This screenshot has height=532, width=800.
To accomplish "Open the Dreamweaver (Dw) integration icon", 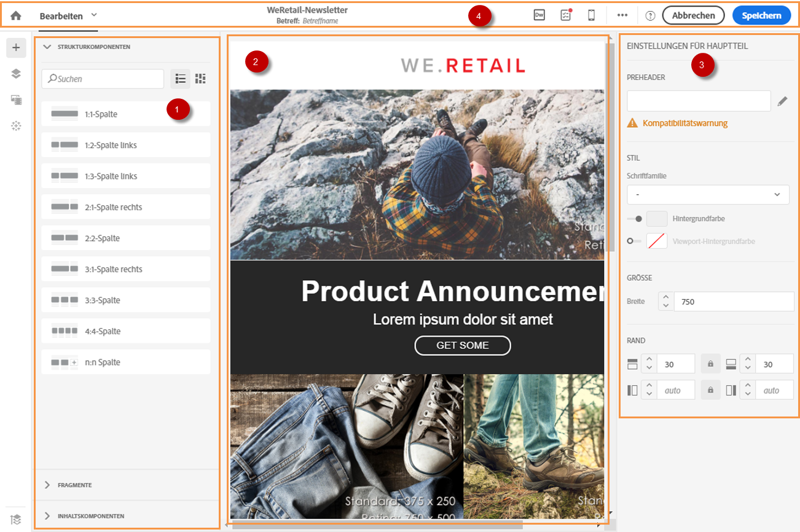I will 539,15.
